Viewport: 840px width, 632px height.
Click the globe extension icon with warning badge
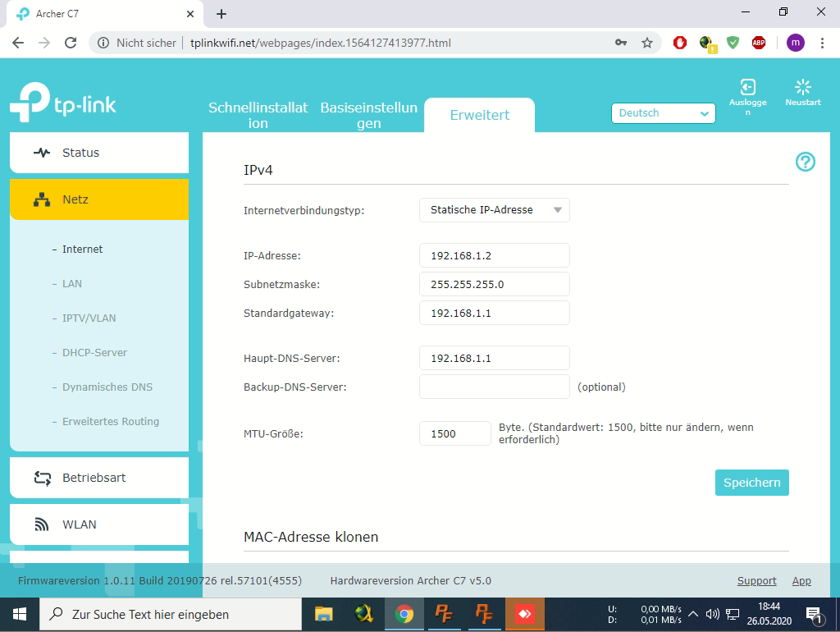(x=707, y=44)
